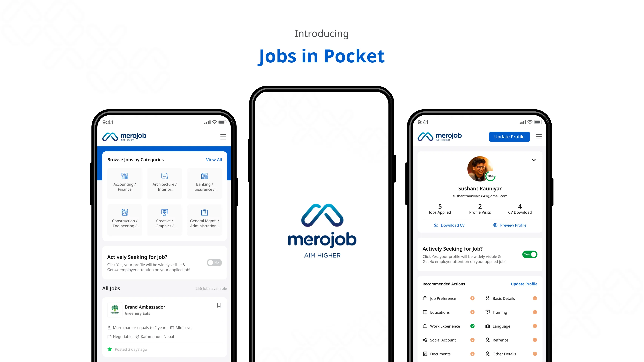
Task: Click the Download CV icon
Action: click(436, 225)
